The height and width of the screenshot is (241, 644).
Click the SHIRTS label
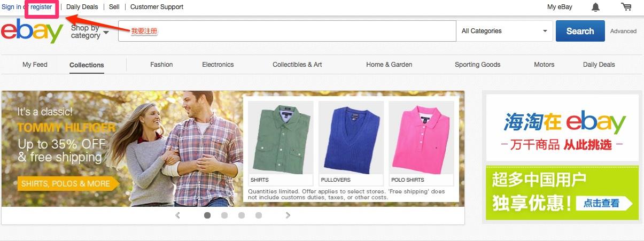260,180
